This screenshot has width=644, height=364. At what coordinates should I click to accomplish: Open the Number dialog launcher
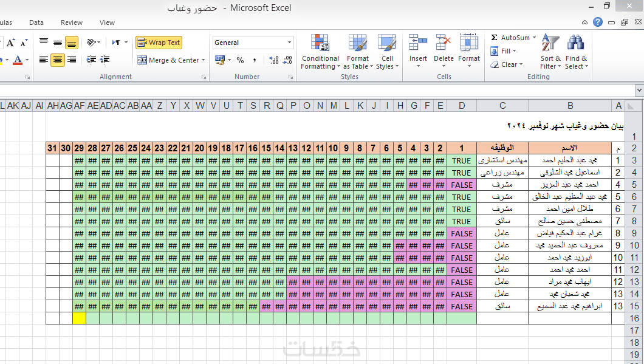(x=290, y=77)
